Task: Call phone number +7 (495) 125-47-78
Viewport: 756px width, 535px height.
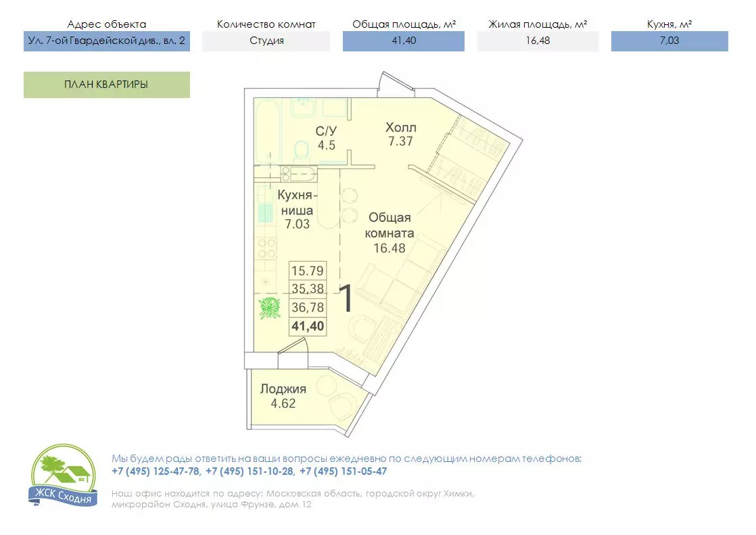Action: click(156, 471)
